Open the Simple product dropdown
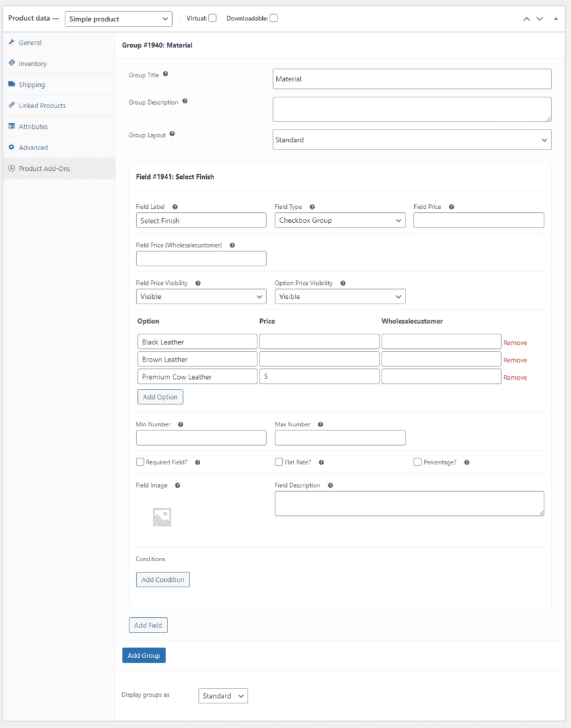Screen dimensions: 571x728 click(118, 19)
